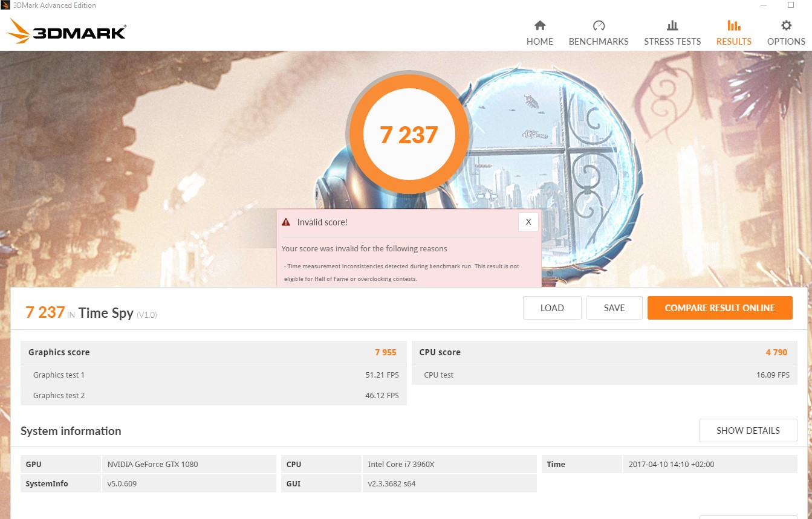Click the 3DMark title bar app icon

tap(5, 5)
